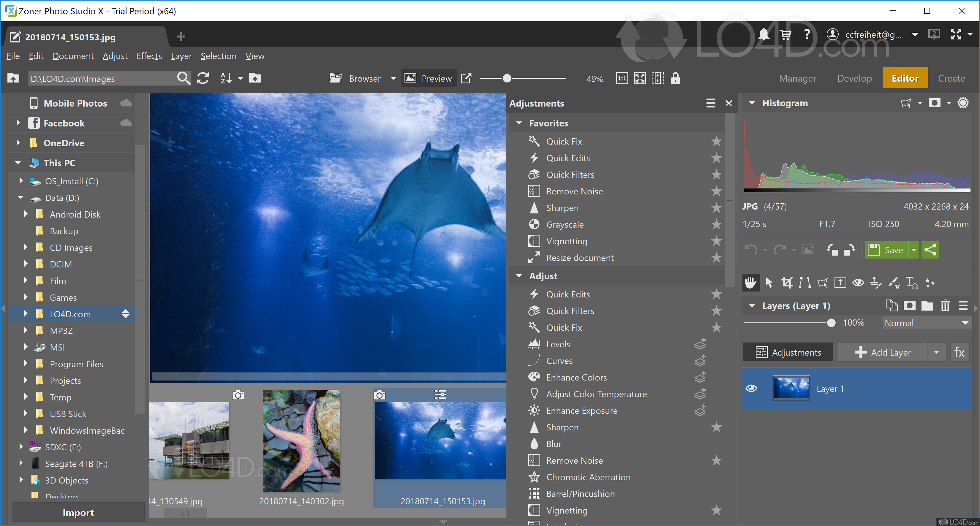The width and height of the screenshot is (980, 526).
Task: Click the Import button
Action: (78, 512)
